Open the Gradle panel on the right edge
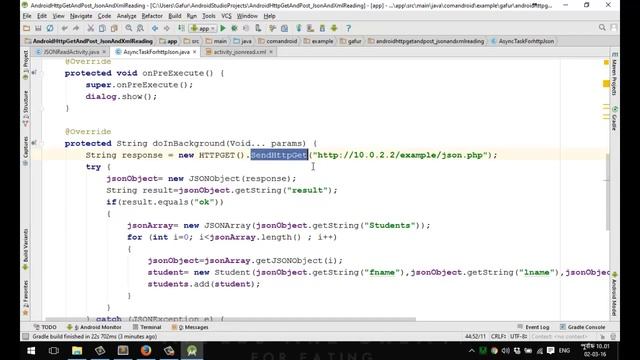The image size is (640, 360). [615, 118]
